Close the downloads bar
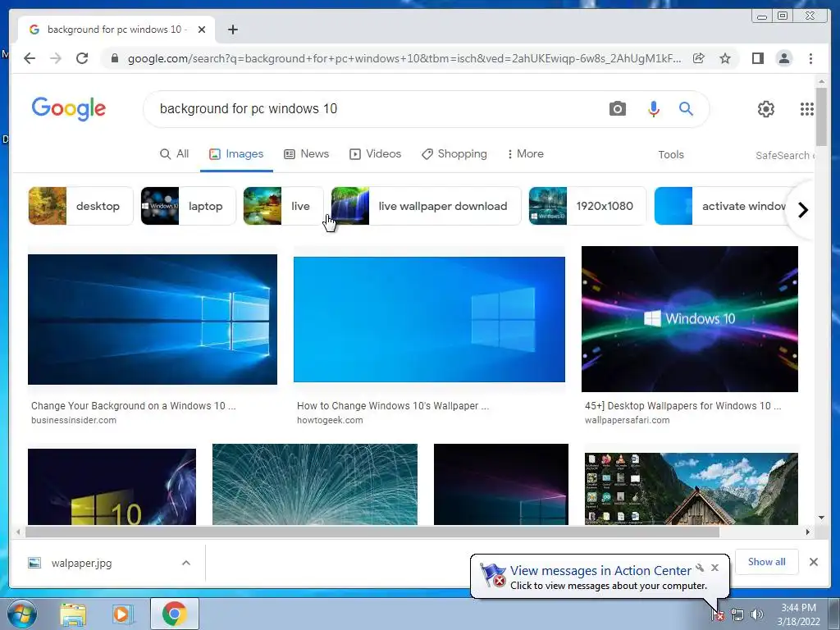 click(x=813, y=562)
